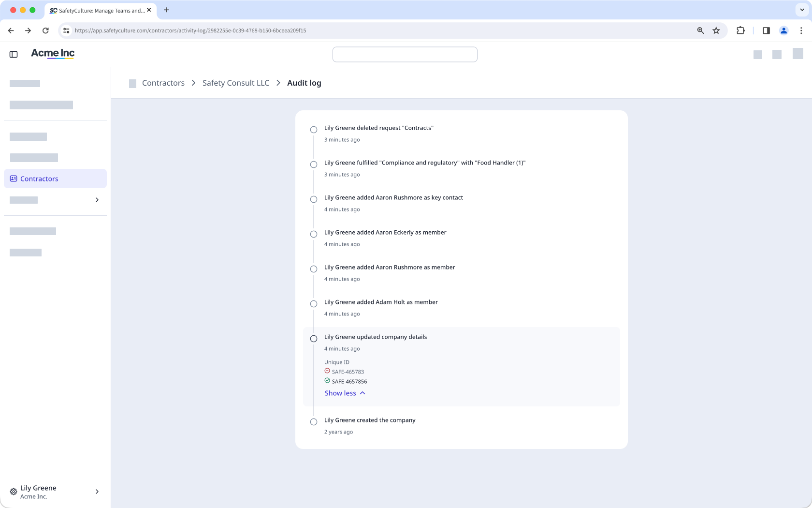Click the Acme Inc logo
This screenshot has width=812, height=508.
53,53
